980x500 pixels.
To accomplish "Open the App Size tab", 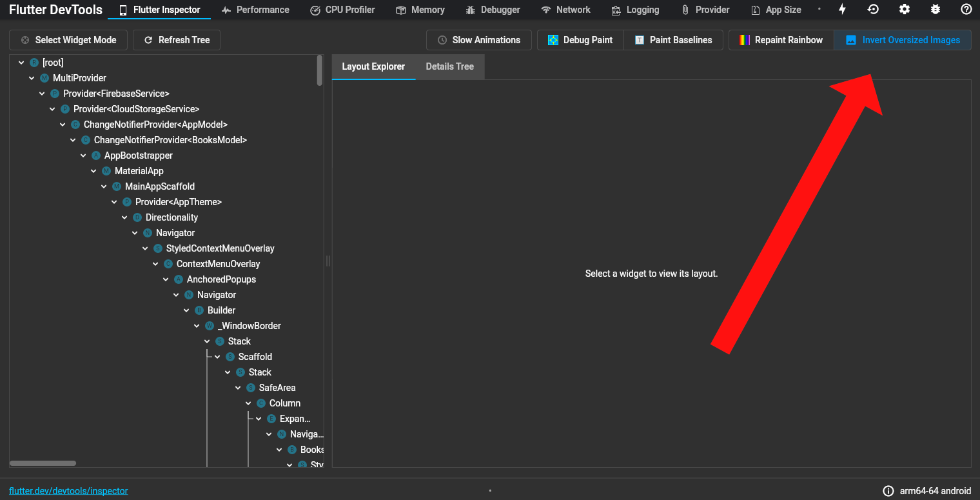I will (776, 10).
